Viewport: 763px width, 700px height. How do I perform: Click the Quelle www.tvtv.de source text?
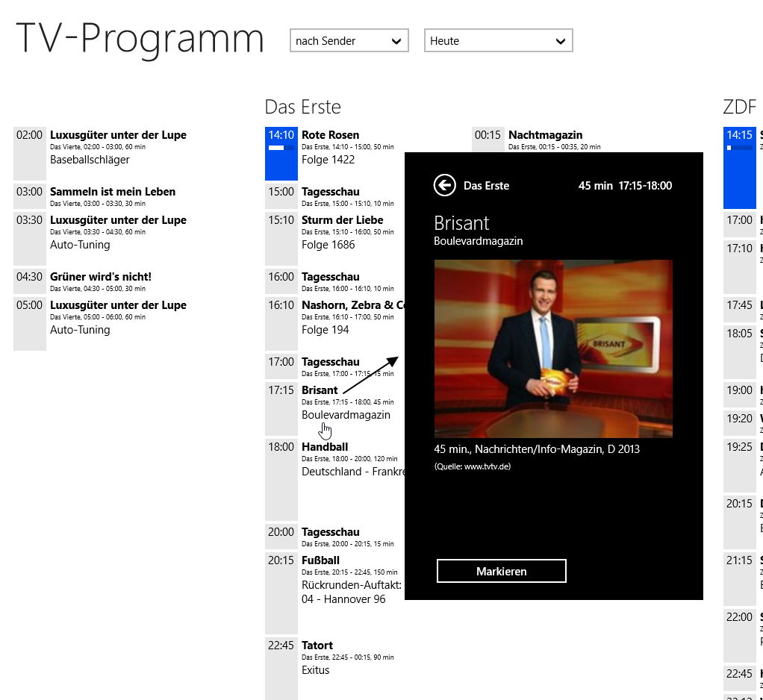(473, 466)
